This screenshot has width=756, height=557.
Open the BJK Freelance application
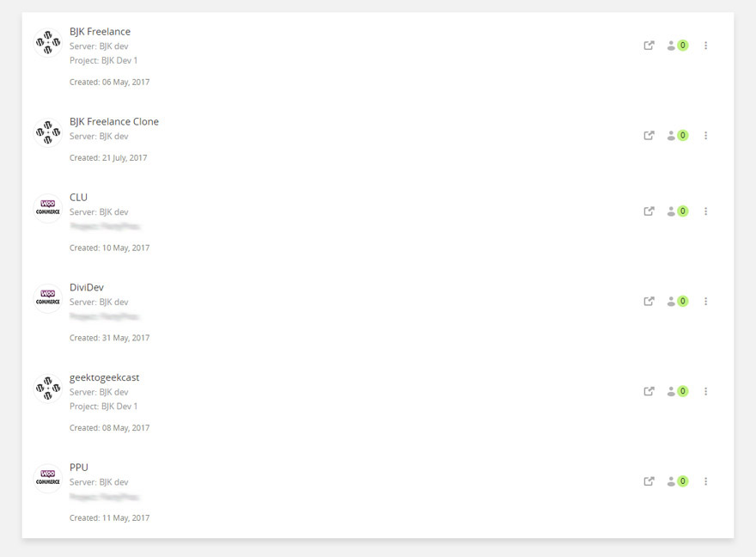100,32
